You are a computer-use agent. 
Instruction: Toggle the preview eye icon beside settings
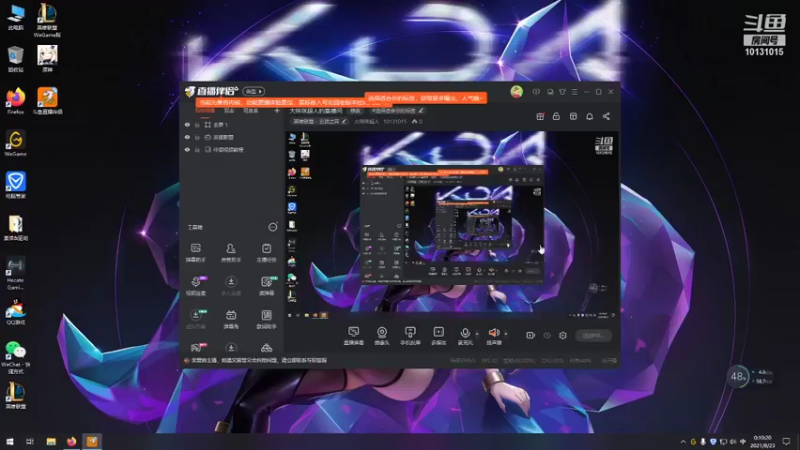[x=547, y=335]
